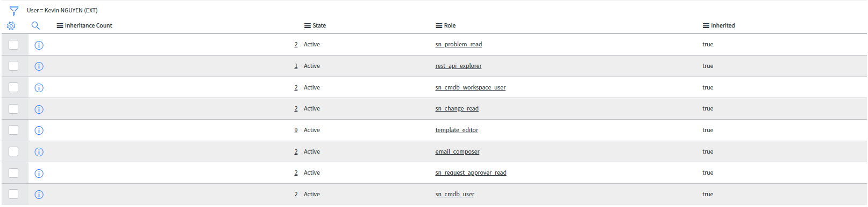Preview the sn_cmdb_user record info icon
Screen dimensions: 868x207
39,195
